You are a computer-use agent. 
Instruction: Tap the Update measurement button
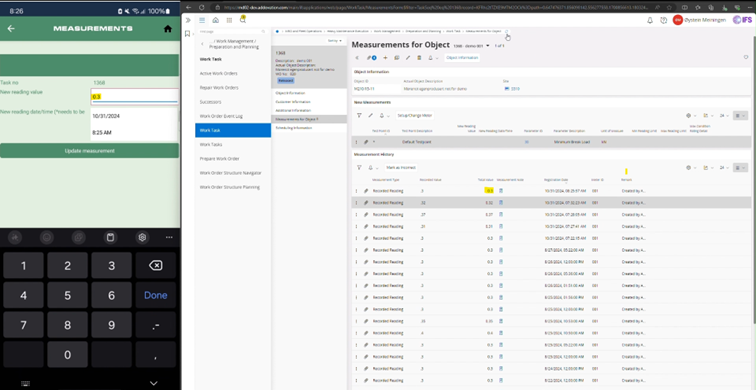[89, 151]
